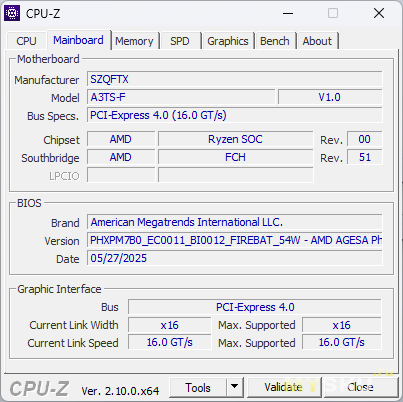Click the CPU-Z app icon in title bar
Screen dimensions: 403x402
tap(12, 13)
